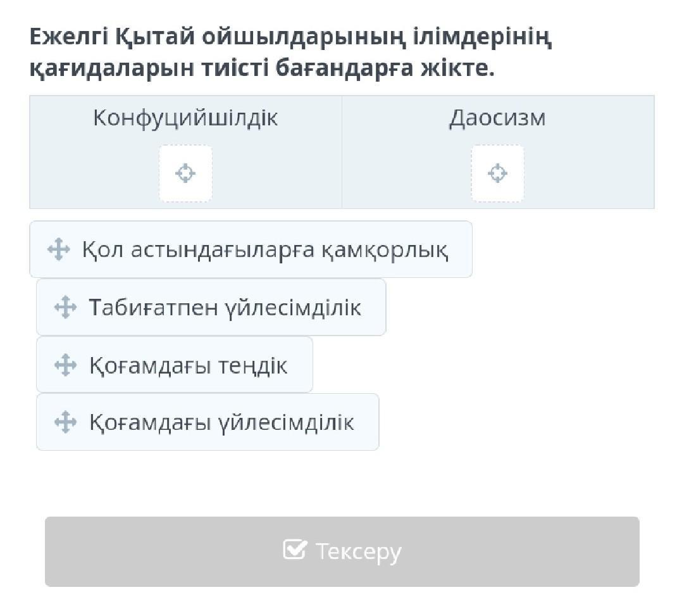Select the Табиғатпен үйлесімділік answer text
677x616 pixels.
coord(225,308)
